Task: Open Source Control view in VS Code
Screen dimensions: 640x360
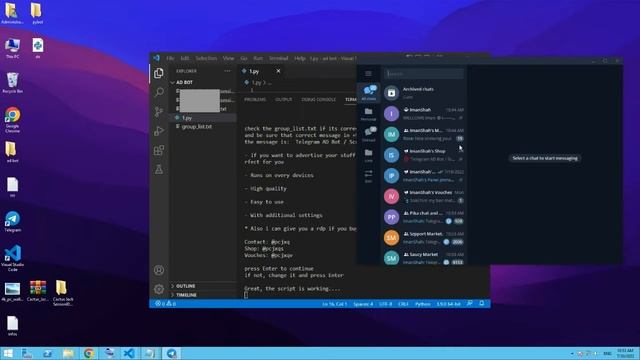Action: coord(159,111)
